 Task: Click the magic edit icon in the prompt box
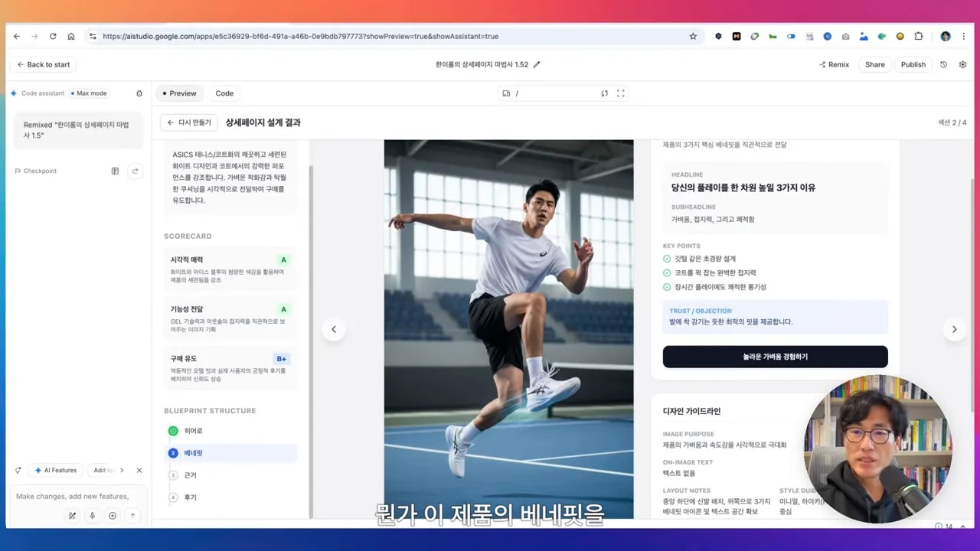coord(72,516)
